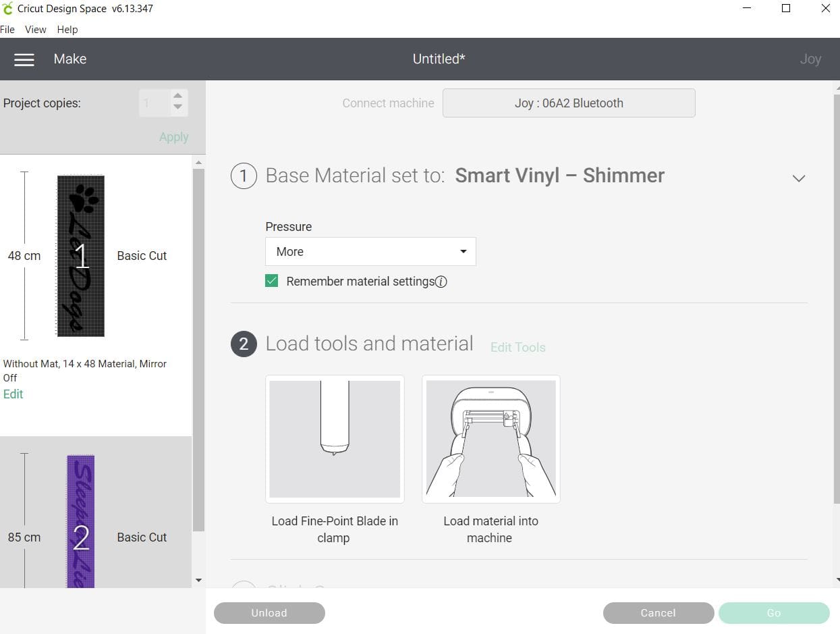Click the Smart Vinyl – Shimmer material name
Image resolution: width=840 pixels, height=634 pixels.
[560, 176]
